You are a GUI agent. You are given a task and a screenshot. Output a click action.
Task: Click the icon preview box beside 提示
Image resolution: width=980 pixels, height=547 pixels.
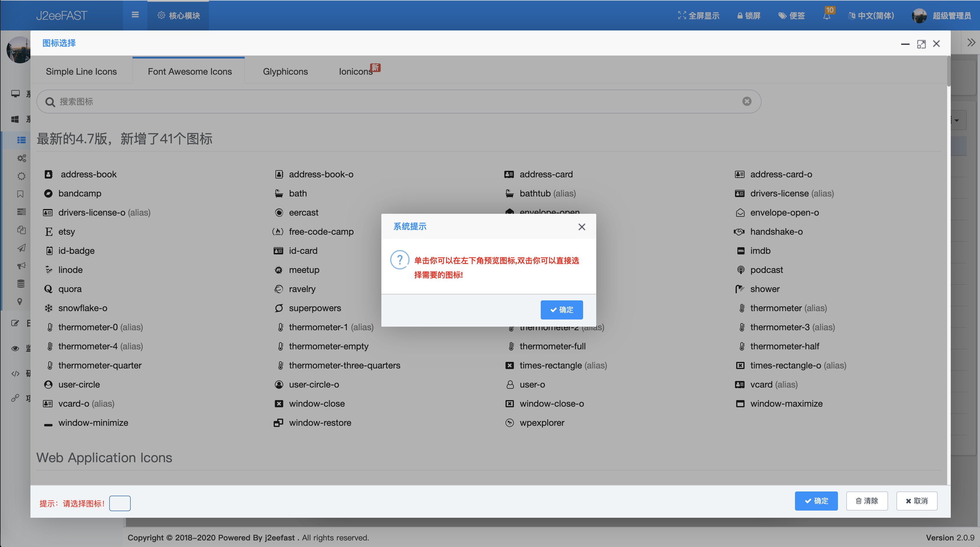120,503
